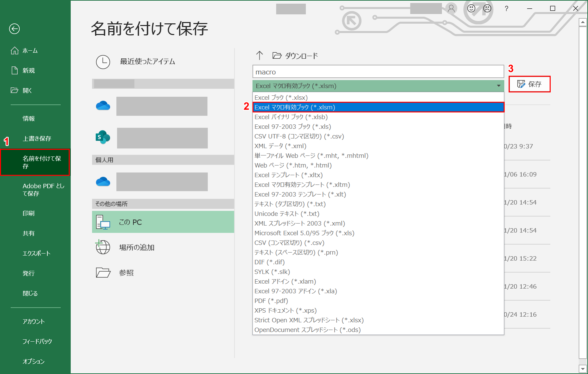Click the user account avatar icon
This screenshot has height=374, width=588.
pos(451,8)
